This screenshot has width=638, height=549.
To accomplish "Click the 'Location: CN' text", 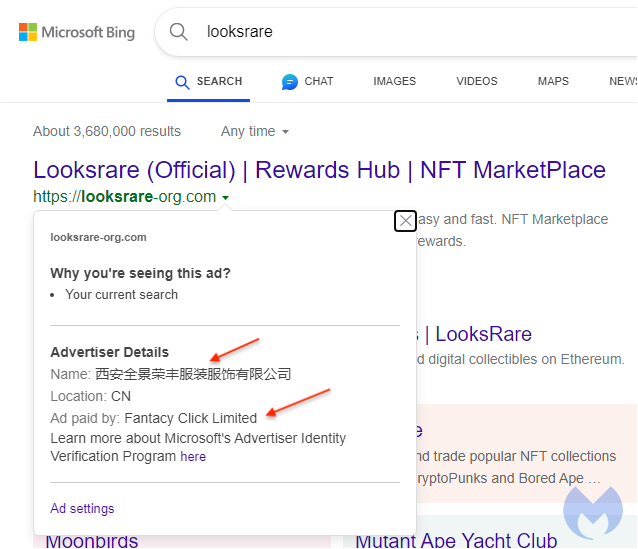I will point(91,396).
